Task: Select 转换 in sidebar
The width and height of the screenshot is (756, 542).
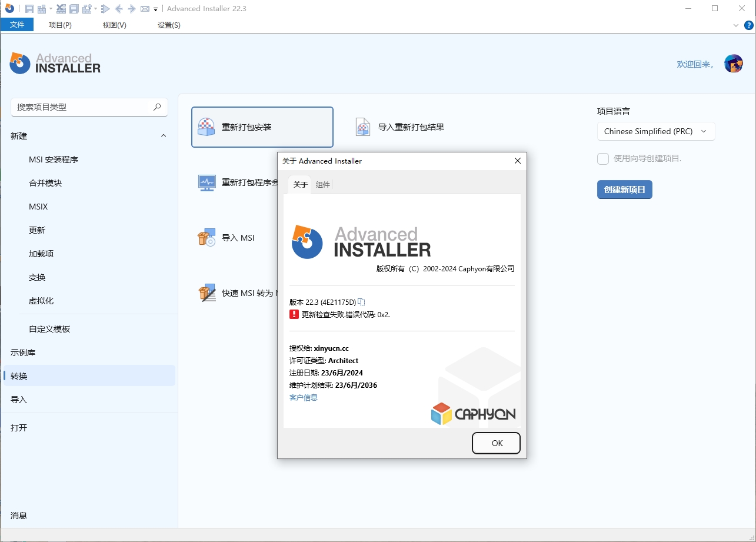Action: (x=89, y=375)
